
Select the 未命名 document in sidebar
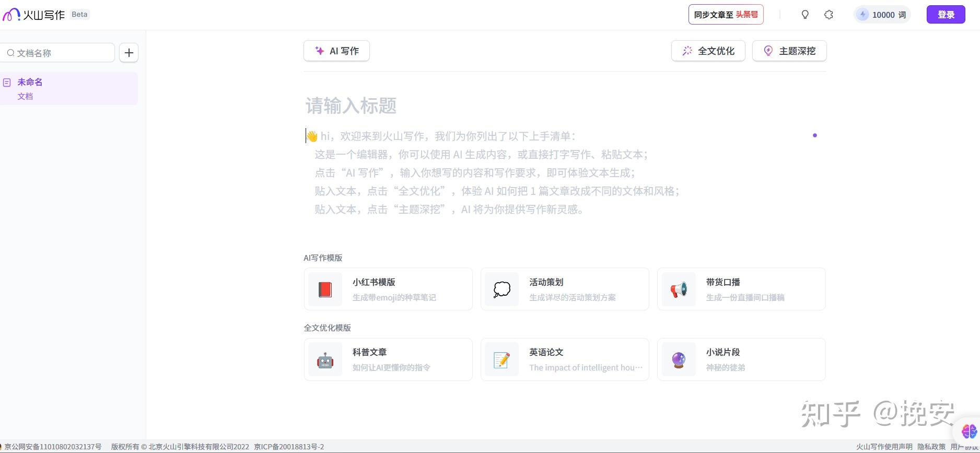coord(69,89)
